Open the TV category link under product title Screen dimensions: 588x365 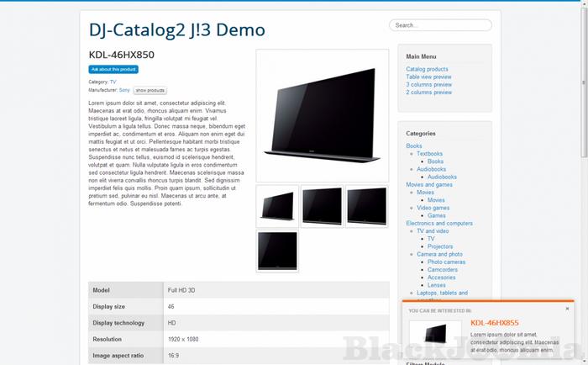tap(113, 82)
